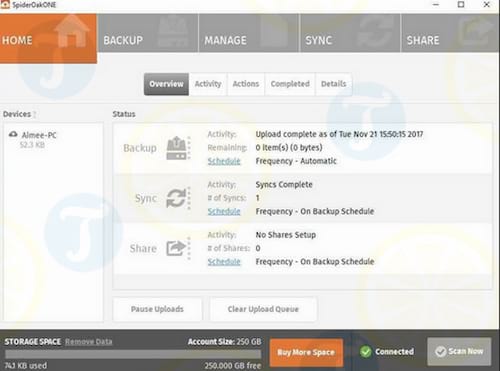Screen dimensions: 500x371
Task: Maximize the SpiderOakONE window
Action: tap(461, 4)
